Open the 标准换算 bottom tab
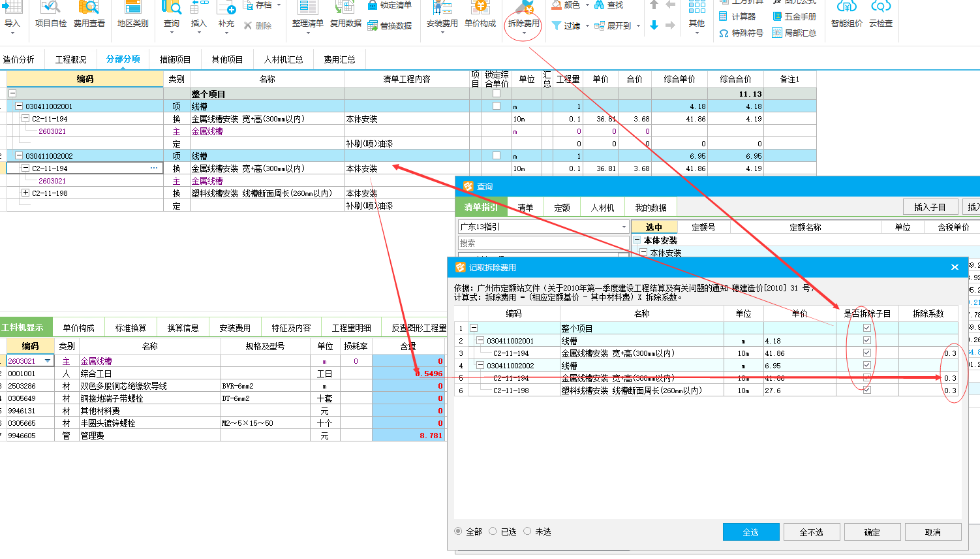980x559 pixels. pyautogui.click(x=130, y=328)
